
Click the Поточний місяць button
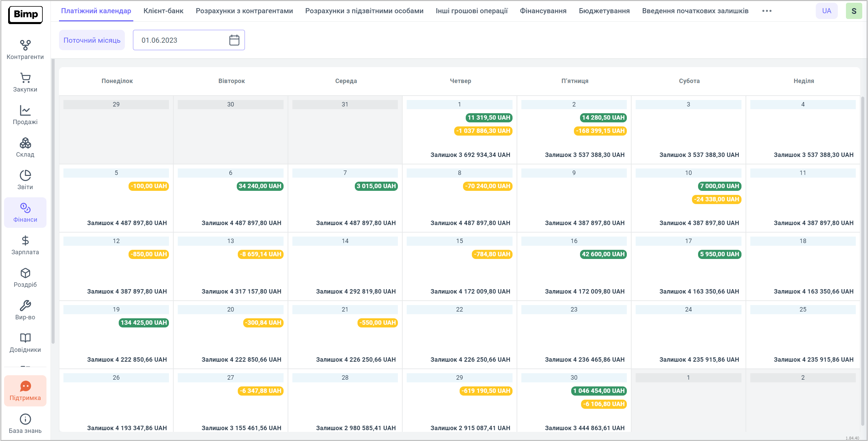[x=92, y=40]
